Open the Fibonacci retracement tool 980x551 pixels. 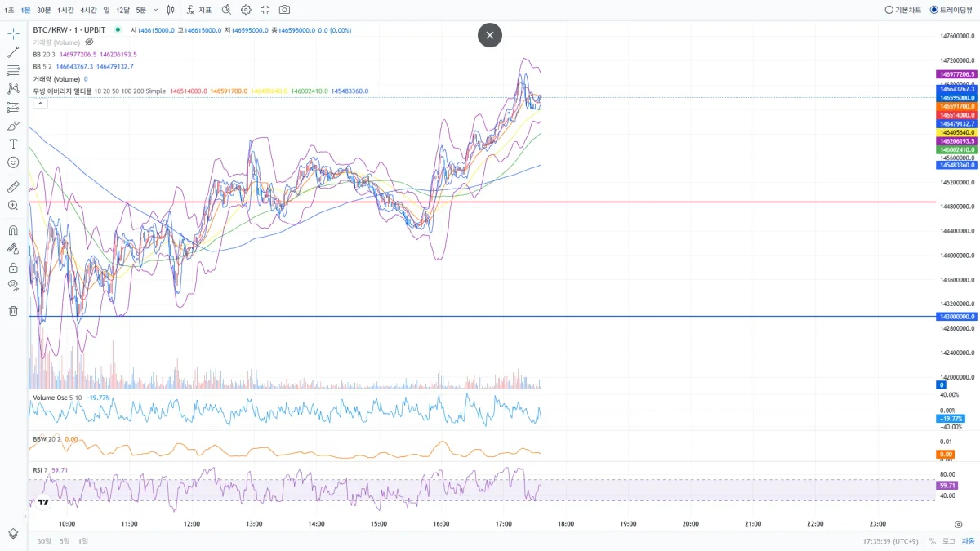tap(13, 70)
